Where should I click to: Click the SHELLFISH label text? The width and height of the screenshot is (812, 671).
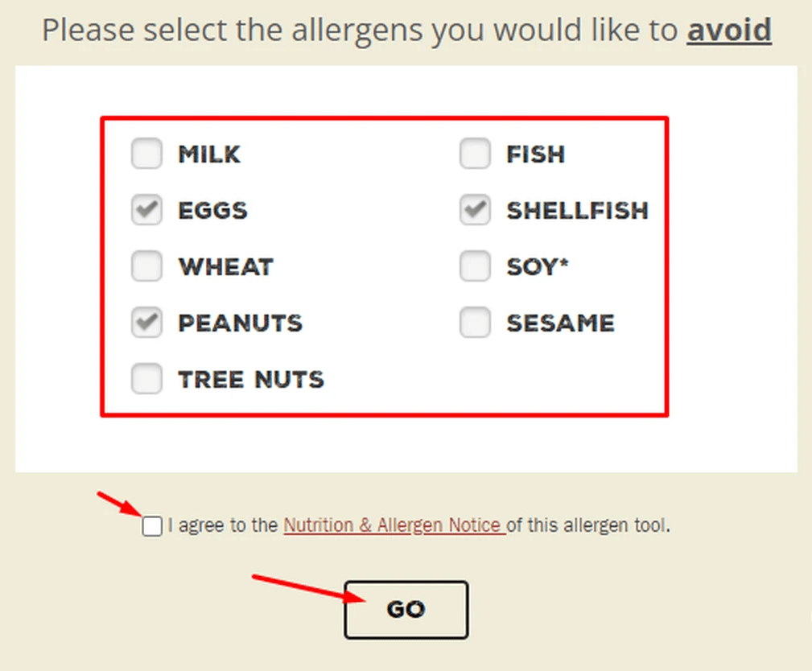(x=577, y=211)
